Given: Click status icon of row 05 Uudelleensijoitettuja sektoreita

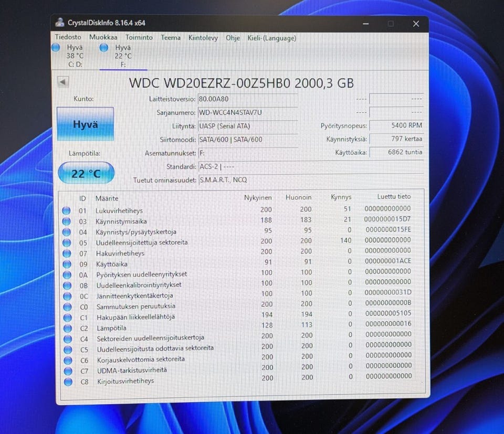Looking at the screenshot, I should (67, 243).
